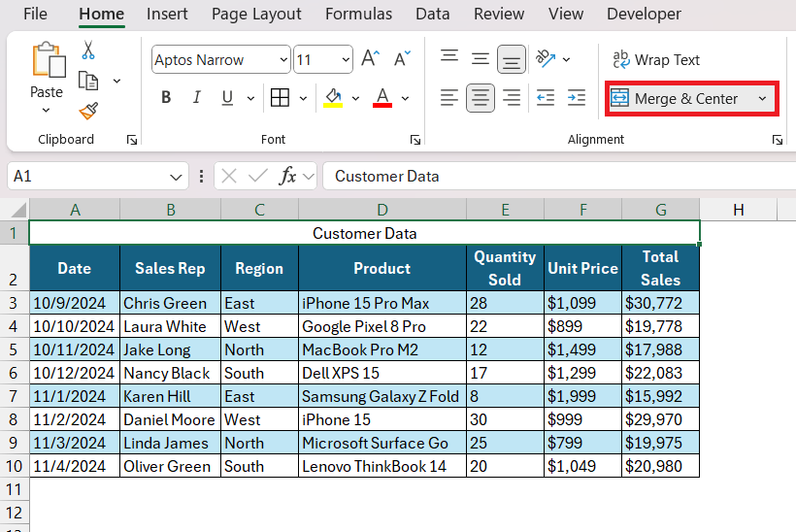Screen dimensions: 796x532
Task: Click the Copy icon
Action: (x=88, y=81)
